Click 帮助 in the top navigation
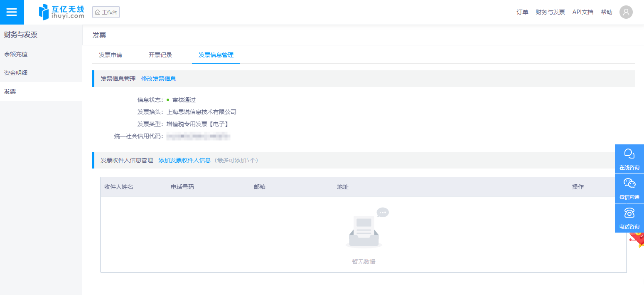 point(606,12)
